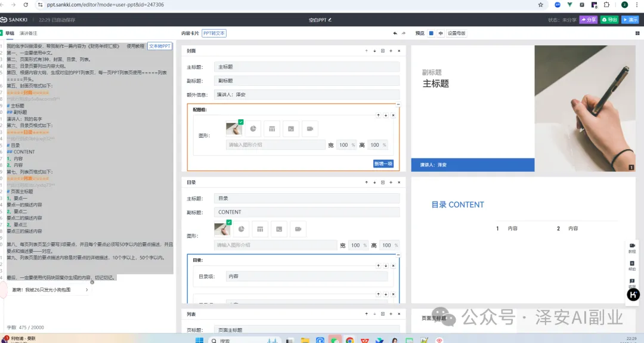This screenshot has width=644, height=343.
Task: Collapse the 目录 items group with minus
Action: tap(398, 255)
